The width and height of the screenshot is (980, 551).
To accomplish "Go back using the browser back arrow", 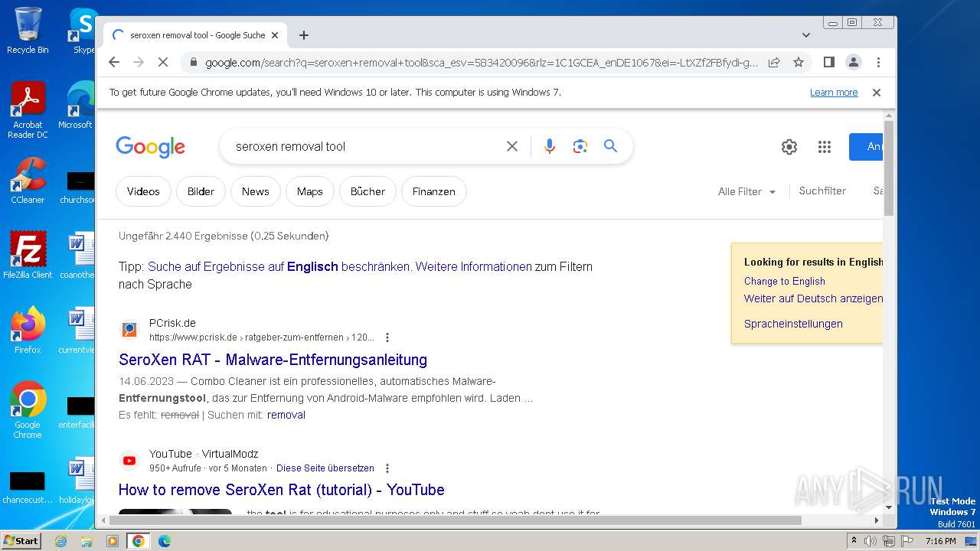I will 114,62.
